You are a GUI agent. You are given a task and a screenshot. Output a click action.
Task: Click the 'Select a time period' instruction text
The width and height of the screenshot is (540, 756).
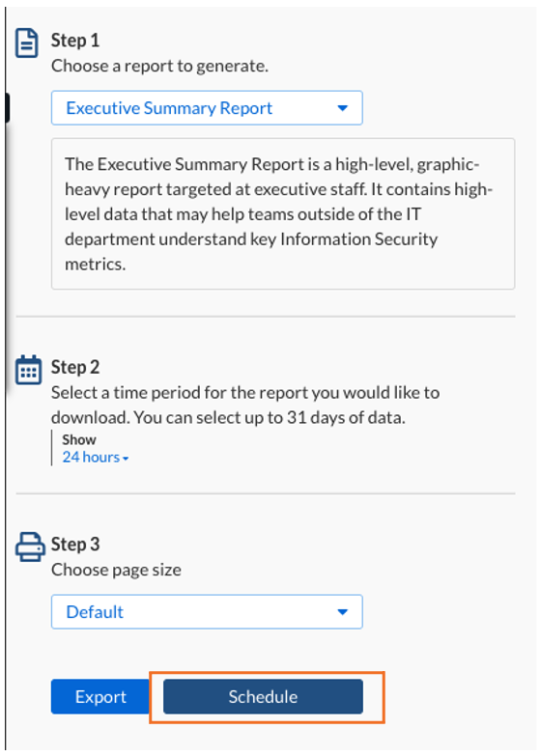(245, 405)
